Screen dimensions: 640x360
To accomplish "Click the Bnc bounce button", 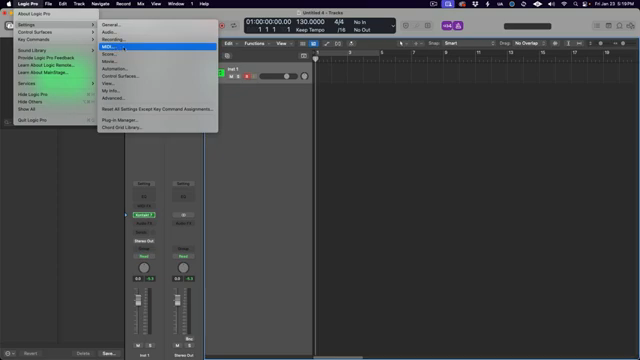I will [189, 339].
